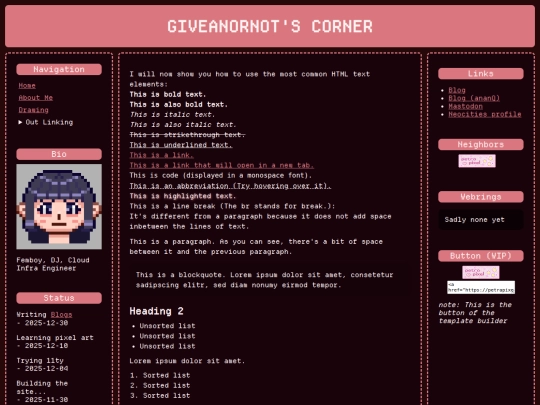The height and width of the screenshot is (405, 540).
Task: Click 'Femboy, DJ, Cloud Infra Engineer' bio text
Action: 53,264
